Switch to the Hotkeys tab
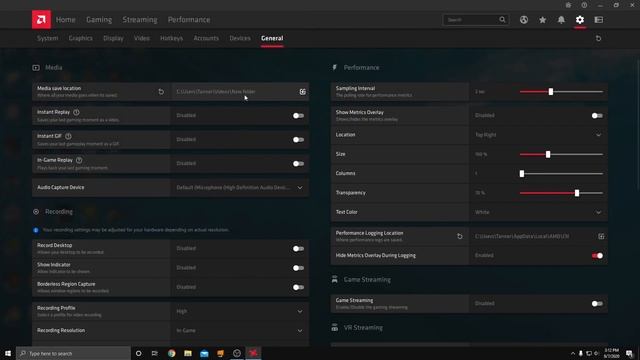 click(171, 38)
